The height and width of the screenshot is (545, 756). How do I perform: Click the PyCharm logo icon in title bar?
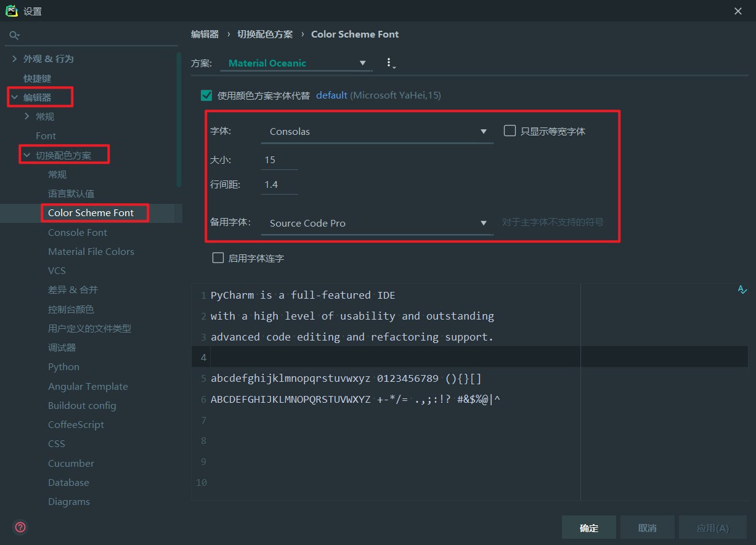pos(11,10)
